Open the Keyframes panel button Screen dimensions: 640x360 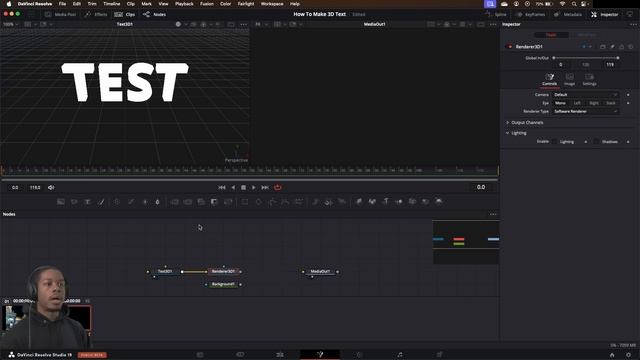pos(530,14)
